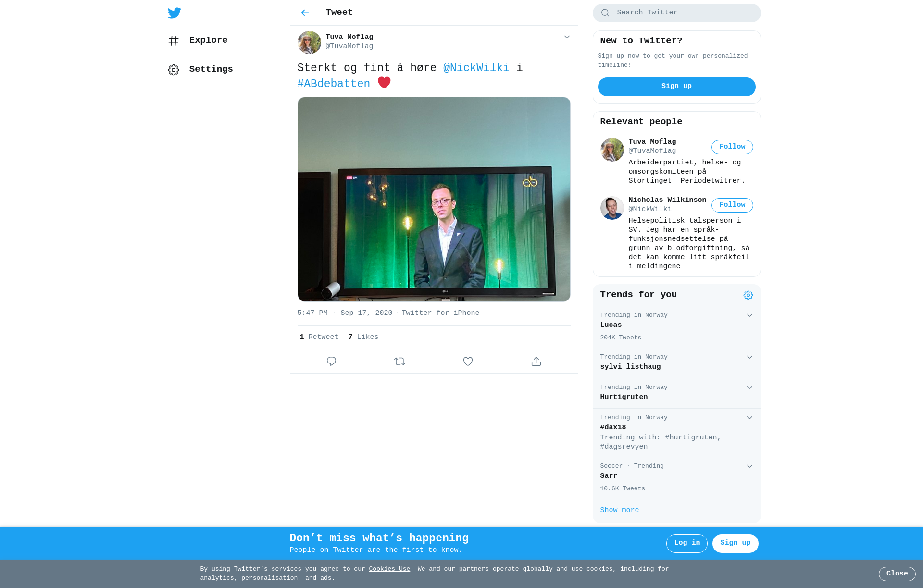Viewport: 923px width, 588px height.
Task: Focus the Search Twitter field
Action: tap(683, 13)
